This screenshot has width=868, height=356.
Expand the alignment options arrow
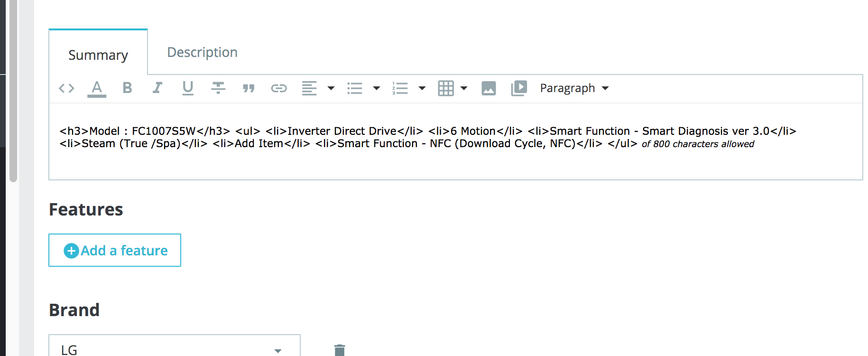331,88
